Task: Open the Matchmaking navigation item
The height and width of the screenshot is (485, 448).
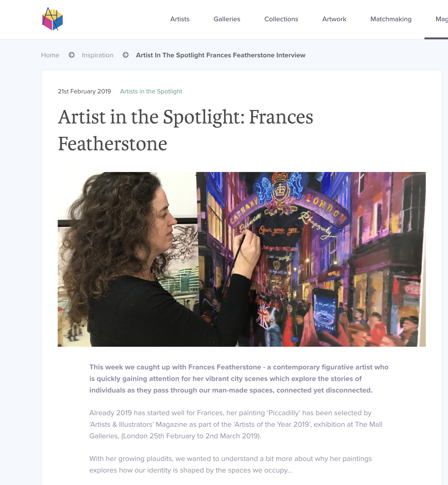Action: (391, 19)
